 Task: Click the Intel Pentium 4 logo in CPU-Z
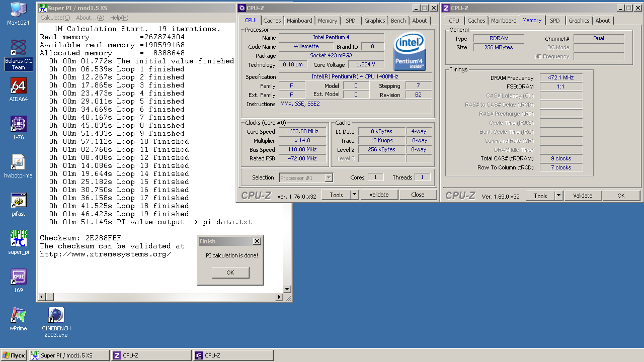410,52
